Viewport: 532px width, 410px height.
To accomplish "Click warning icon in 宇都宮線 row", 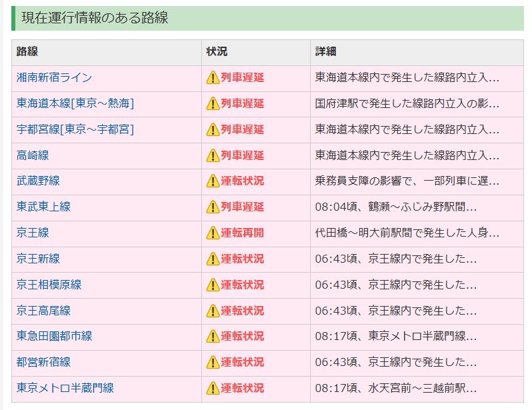I will tap(213, 129).
